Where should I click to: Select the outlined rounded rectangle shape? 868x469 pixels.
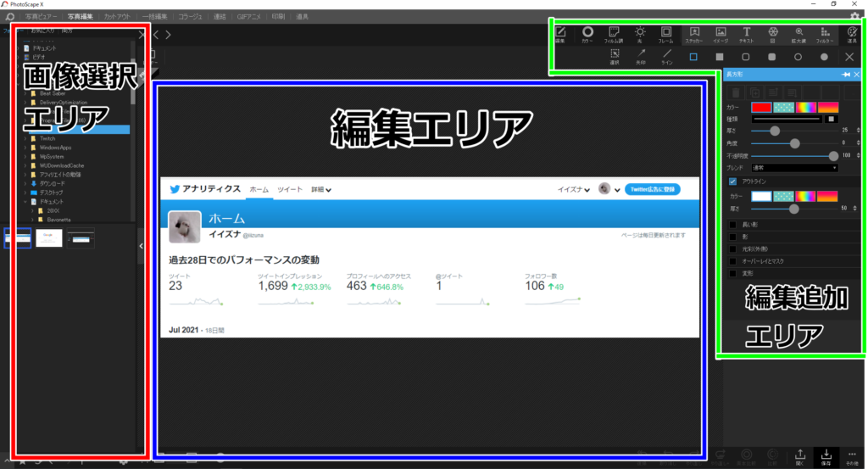pyautogui.click(x=745, y=57)
